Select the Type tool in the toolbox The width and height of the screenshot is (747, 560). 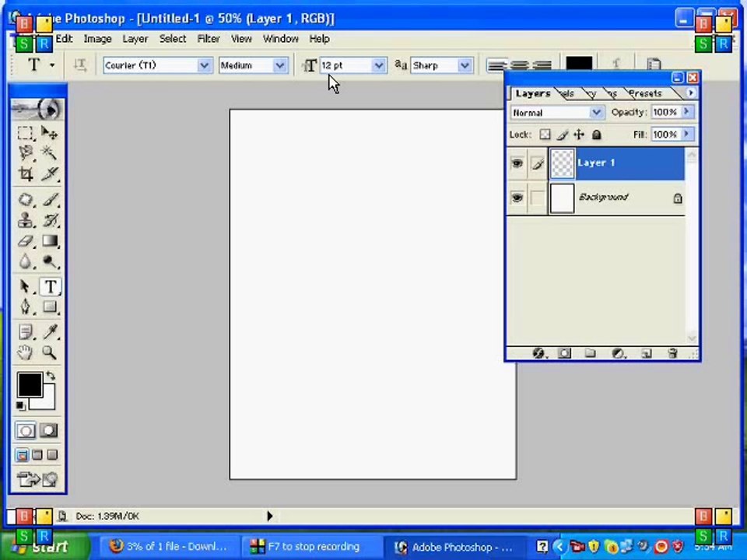[x=50, y=286]
